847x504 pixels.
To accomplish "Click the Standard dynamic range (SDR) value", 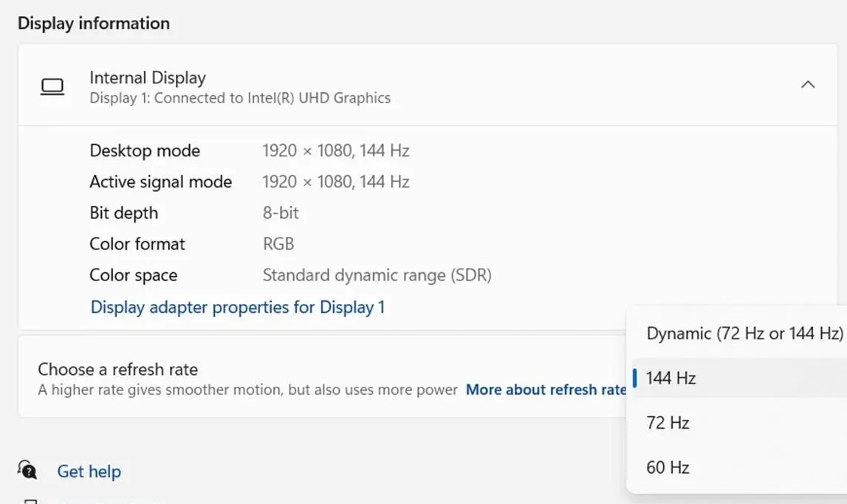I will click(x=377, y=275).
